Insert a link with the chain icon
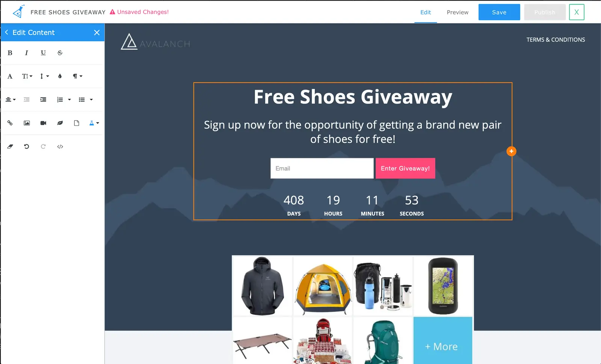The width and height of the screenshot is (601, 364). pos(10,123)
